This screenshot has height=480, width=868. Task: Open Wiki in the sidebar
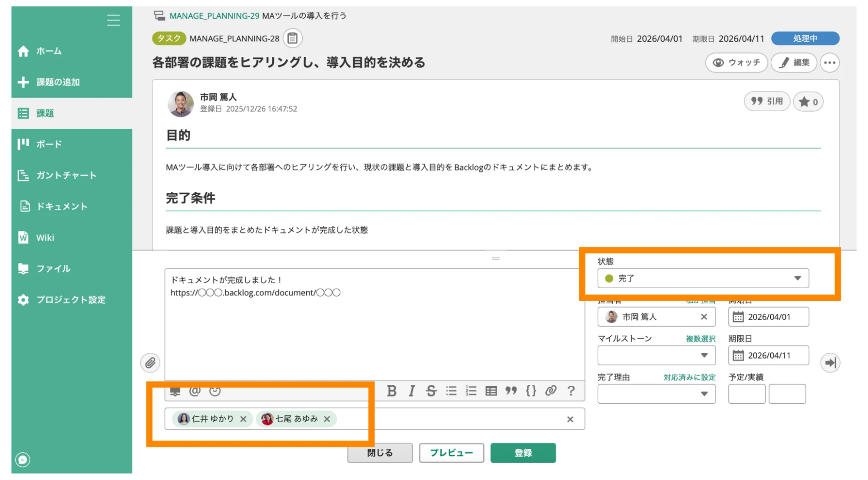pyautogui.click(x=72, y=237)
